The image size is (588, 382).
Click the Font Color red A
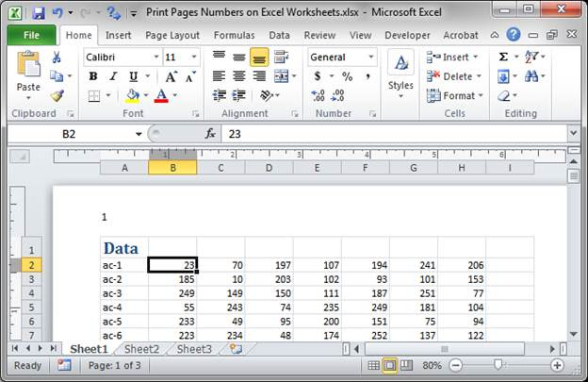(x=161, y=96)
